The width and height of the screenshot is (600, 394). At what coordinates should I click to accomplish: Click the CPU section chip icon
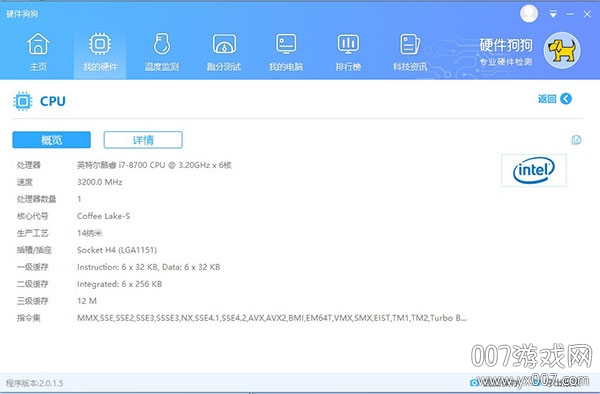(23, 101)
